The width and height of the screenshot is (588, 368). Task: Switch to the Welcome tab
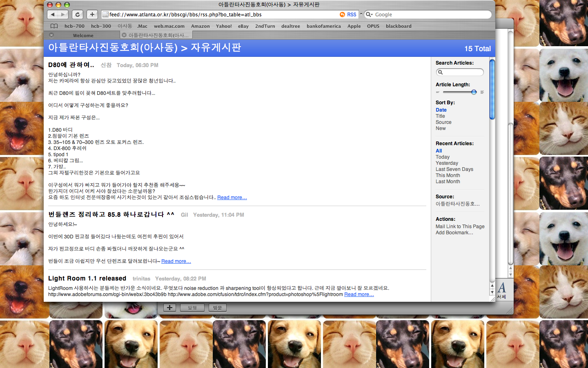(83, 36)
